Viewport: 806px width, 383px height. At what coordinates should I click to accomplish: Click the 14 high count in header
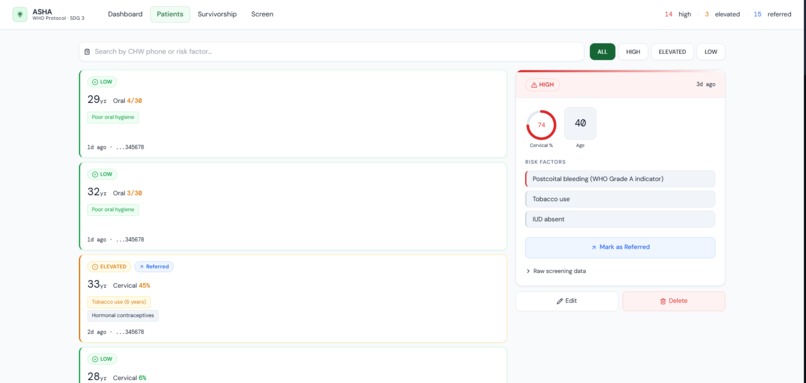click(678, 14)
